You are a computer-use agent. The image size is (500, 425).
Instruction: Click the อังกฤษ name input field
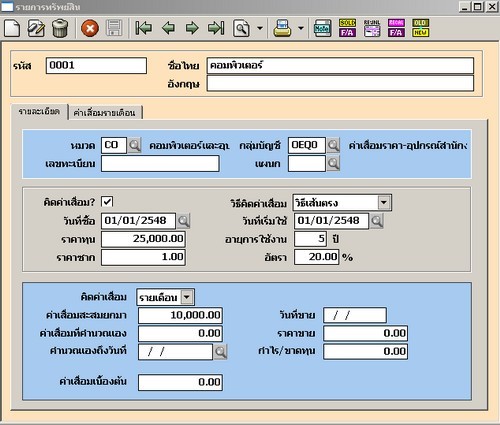[x=340, y=84]
